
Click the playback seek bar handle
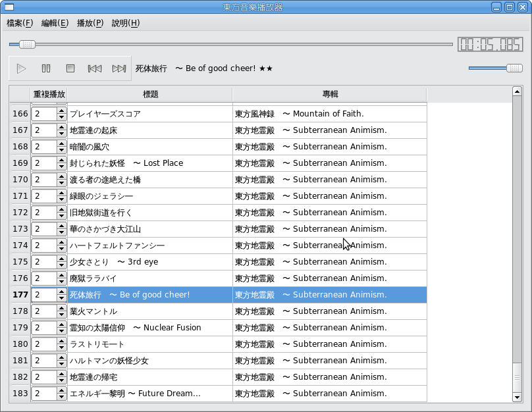(x=27, y=44)
